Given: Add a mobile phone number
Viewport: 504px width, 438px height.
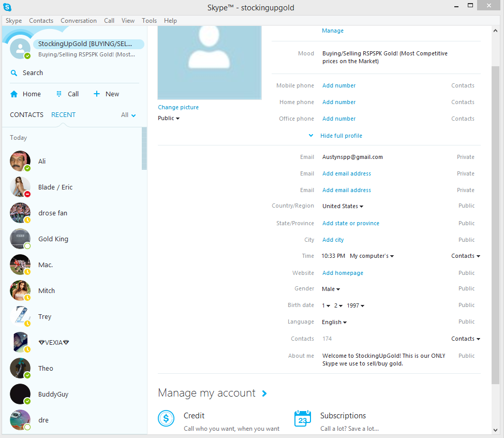Looking at the screenshot, I should (339, 85).
